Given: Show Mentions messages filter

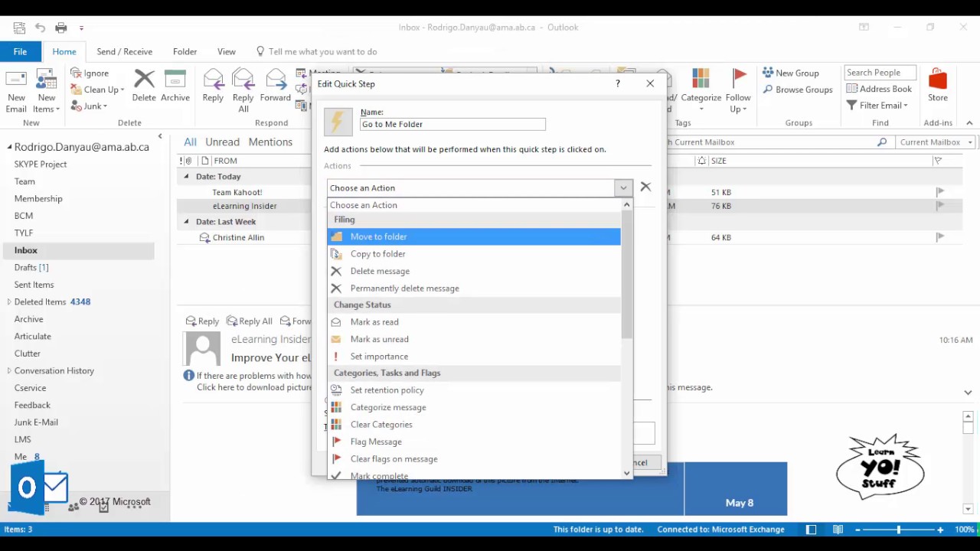Looking at the screenshot, I should tap(270, 142).
